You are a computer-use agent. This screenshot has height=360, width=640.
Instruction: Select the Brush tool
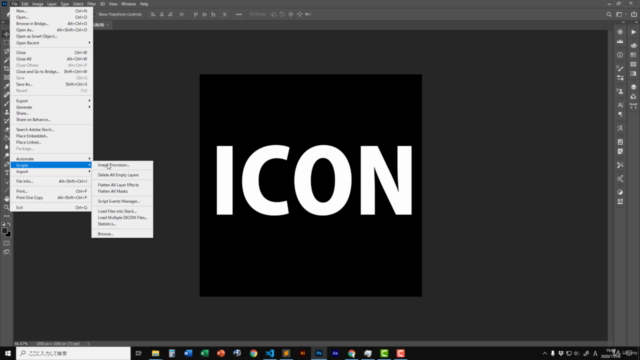(6, 103)
